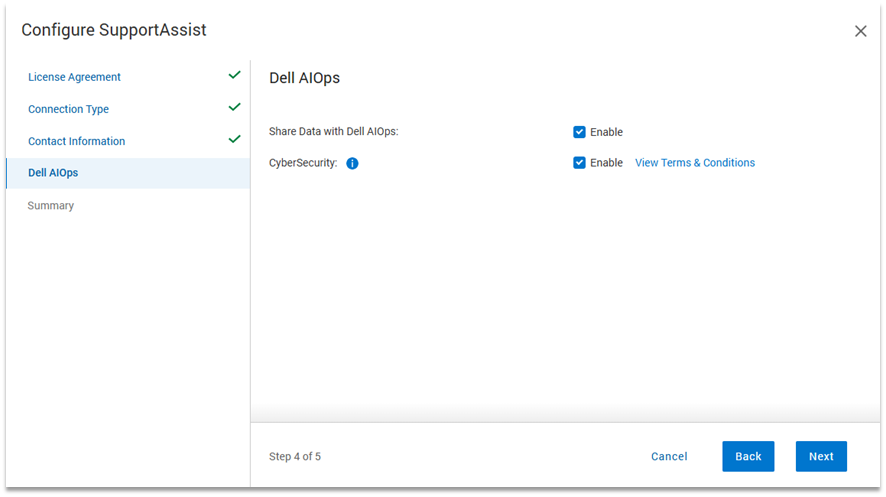Select the Dell AIOps step
The image size is (886, 497).
[x=128, y=173]
